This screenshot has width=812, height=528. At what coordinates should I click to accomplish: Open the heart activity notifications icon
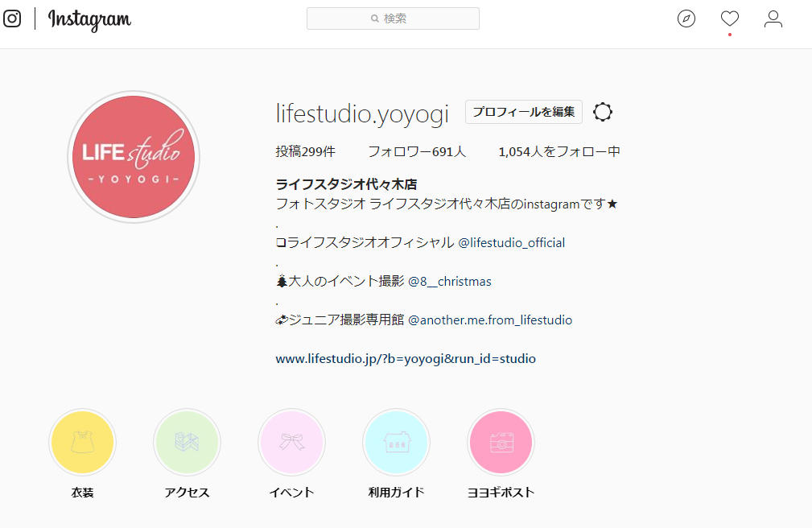click(730, 19)
